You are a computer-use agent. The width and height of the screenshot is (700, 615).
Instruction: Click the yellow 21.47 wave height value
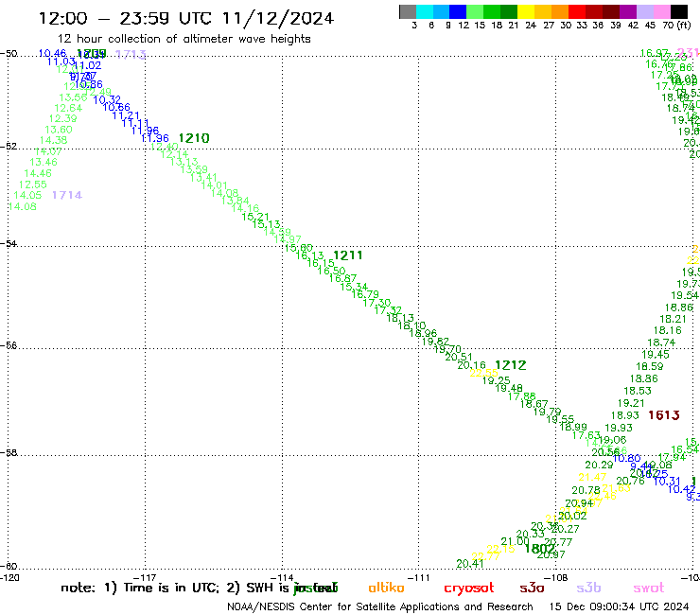[592, 478]
